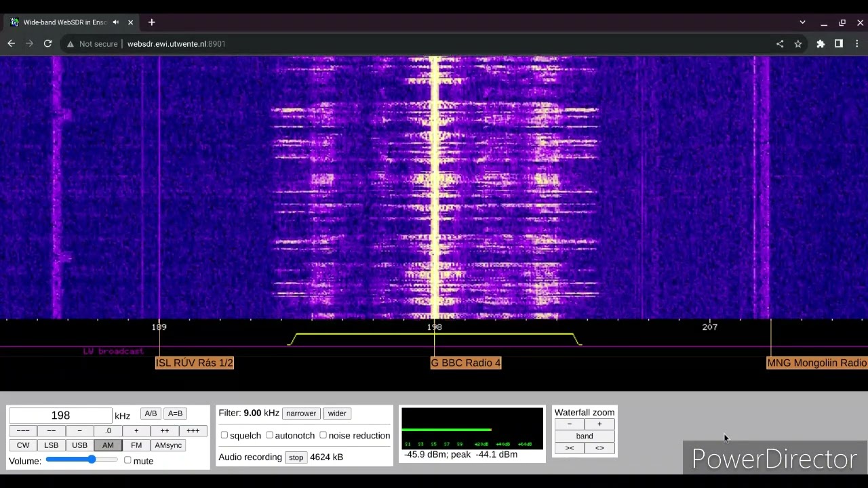Click the 207 kHz frequency scale mark

click(x=709, y=327)
